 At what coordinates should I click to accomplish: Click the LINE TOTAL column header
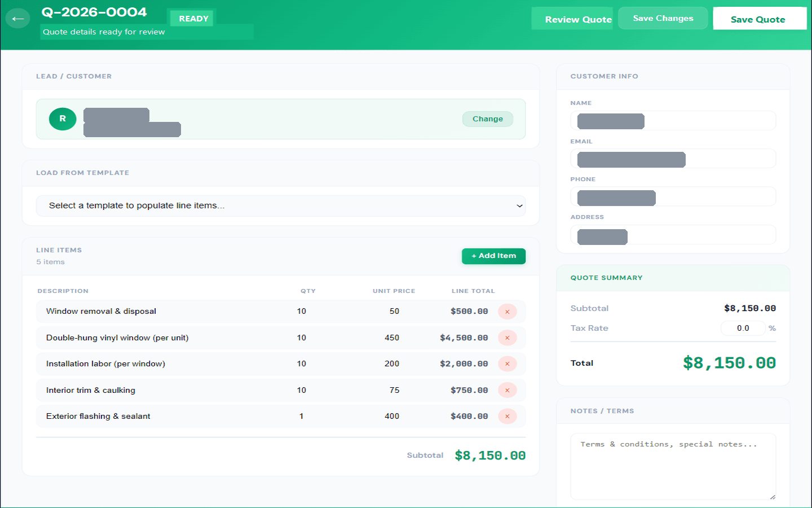(x=473, y=291)
